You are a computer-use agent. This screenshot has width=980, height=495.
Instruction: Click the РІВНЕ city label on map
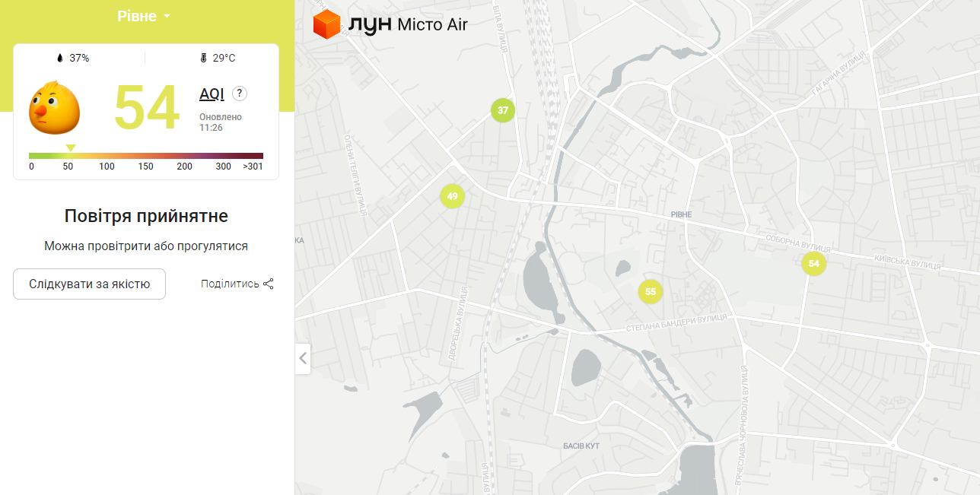tap(682, 214)
